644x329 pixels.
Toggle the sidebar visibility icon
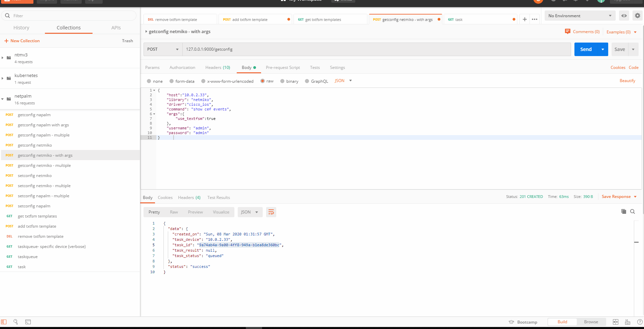[4, 322]
